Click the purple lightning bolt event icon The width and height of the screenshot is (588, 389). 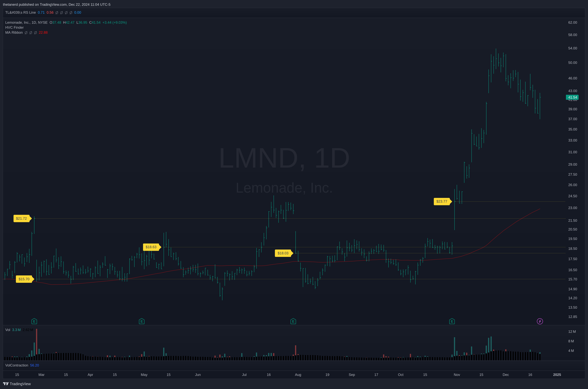coord(540,321)
